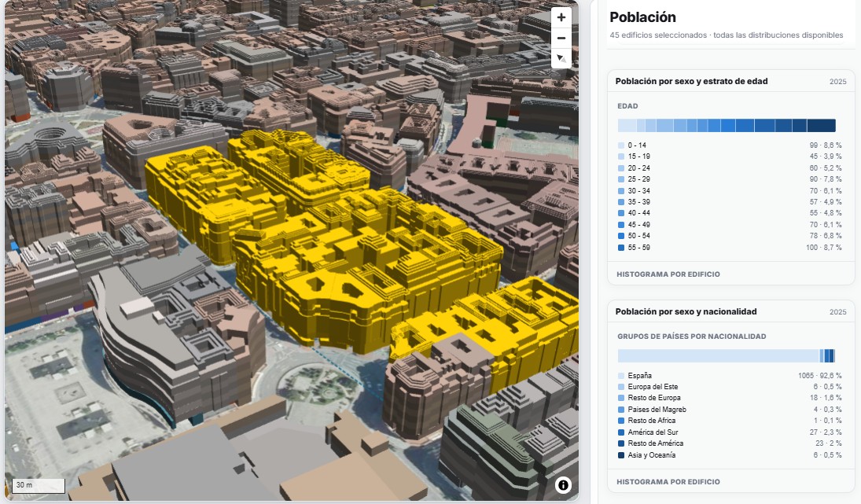Click the Población panel heading
861x504 pixels.
coord(642,17)
